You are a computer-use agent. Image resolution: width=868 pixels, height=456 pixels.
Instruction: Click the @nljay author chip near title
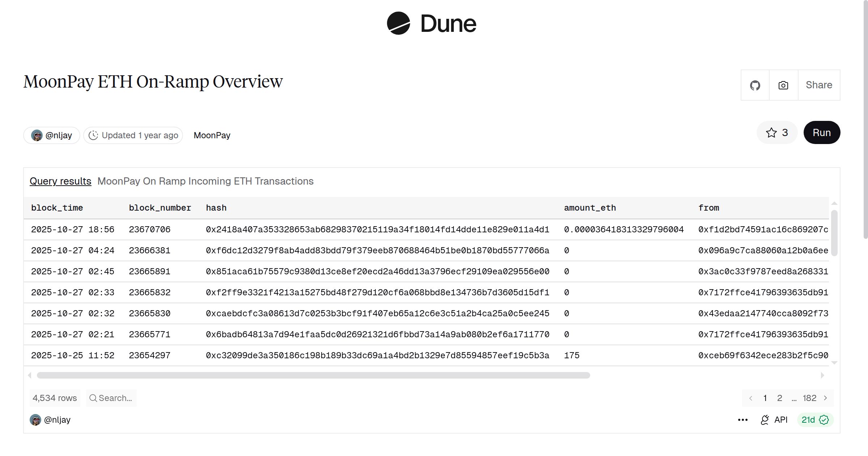point(52,135)
